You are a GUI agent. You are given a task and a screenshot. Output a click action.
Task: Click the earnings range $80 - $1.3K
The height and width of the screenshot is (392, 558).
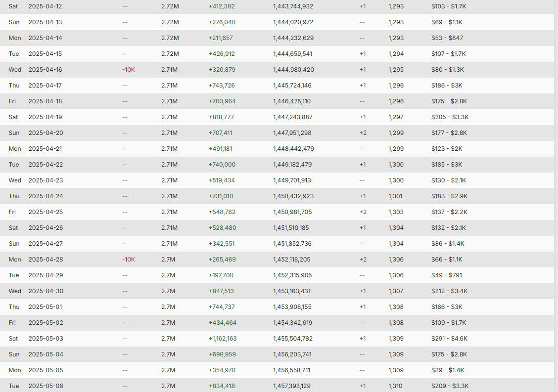coord(448,70)
